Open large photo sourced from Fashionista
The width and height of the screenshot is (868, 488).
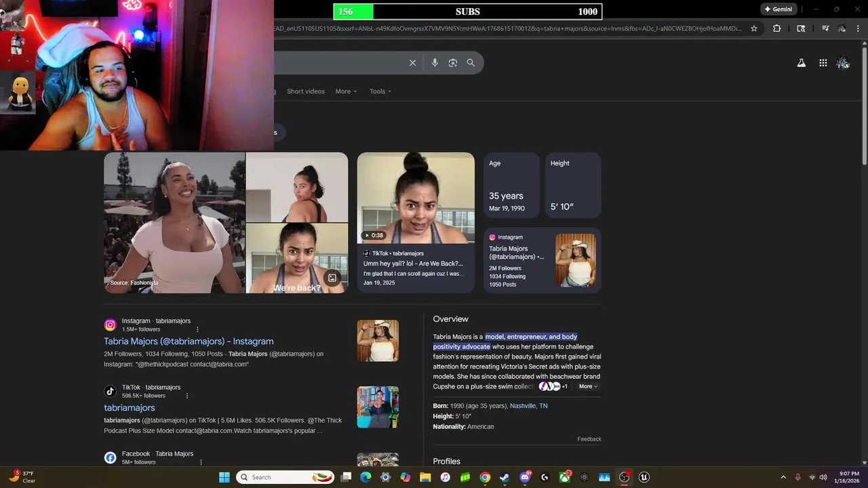tap(174, 222)
